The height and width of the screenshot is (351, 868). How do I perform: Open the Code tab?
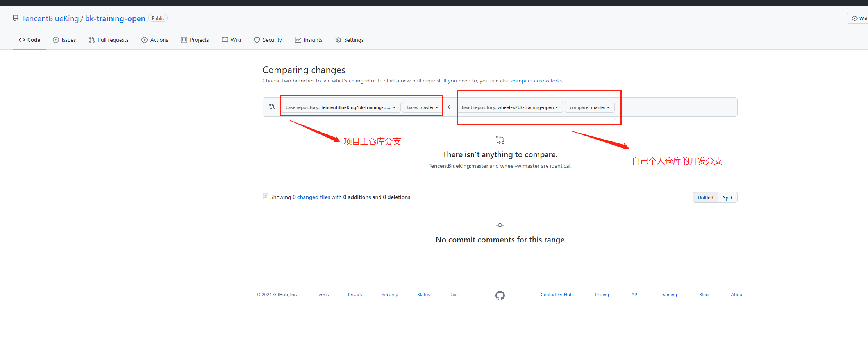tap(29, 40)
